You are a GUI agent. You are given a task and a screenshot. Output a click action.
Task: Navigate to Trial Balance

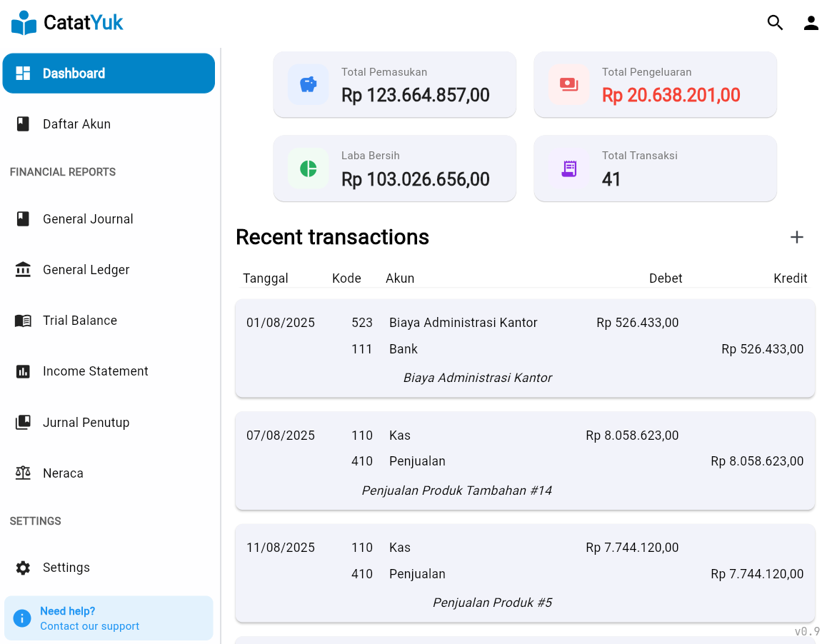(x=79, y=321)
